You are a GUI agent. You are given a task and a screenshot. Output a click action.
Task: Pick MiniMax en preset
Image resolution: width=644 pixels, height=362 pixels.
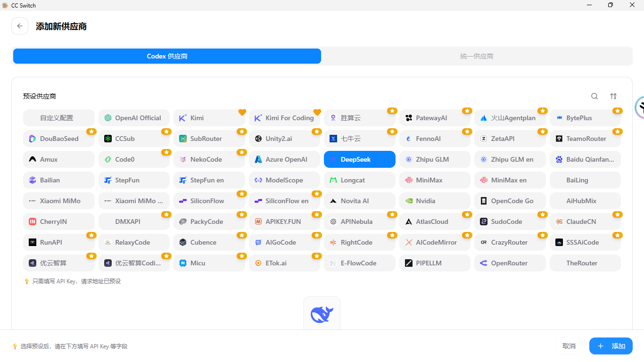(x=510, y=180)
